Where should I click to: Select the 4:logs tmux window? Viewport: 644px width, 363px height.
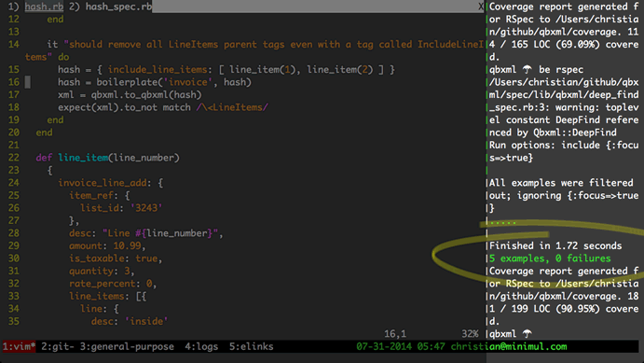pos(201,346)
